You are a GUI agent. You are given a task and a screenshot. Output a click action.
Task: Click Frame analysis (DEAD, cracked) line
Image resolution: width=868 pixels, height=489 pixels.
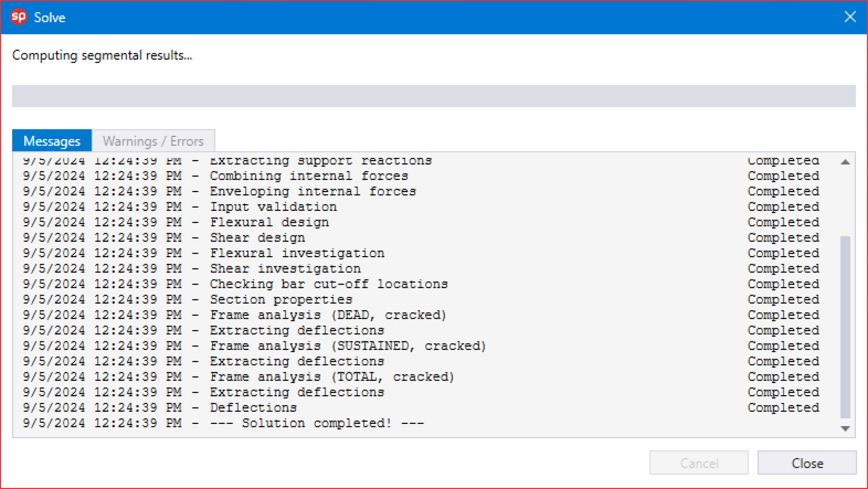click(328, 315)
